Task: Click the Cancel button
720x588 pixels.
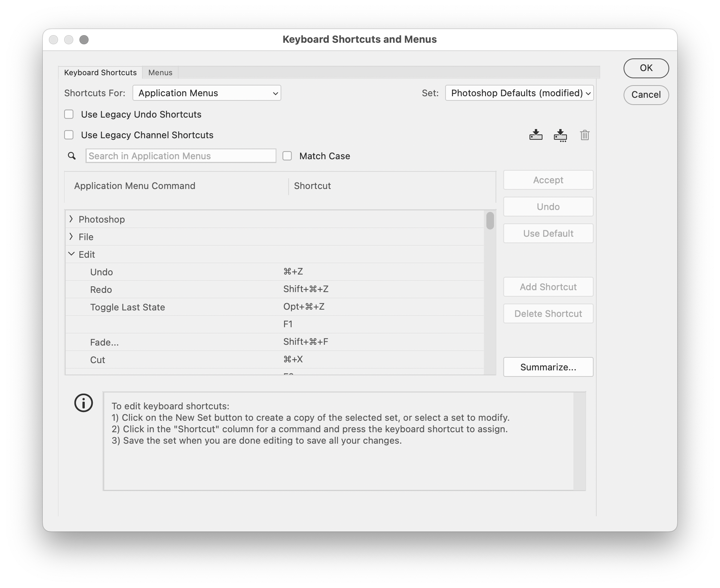Action: tap(646, 95)
